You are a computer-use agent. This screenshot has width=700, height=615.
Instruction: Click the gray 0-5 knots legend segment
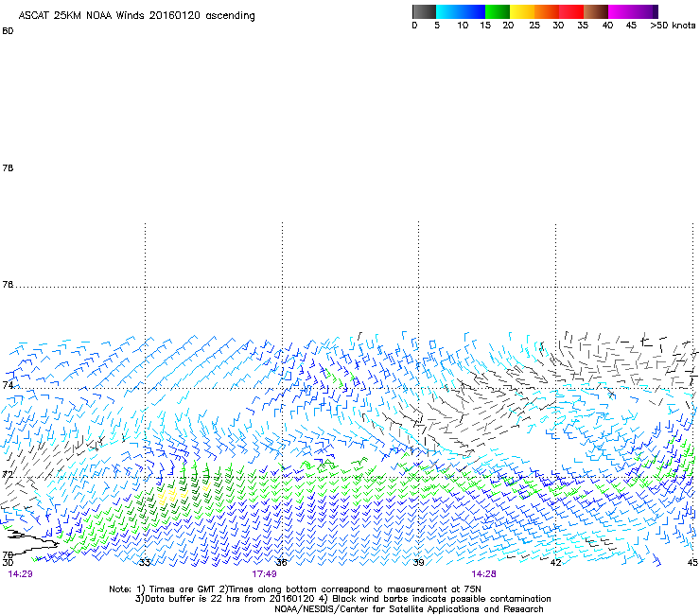tap(424, 11)
